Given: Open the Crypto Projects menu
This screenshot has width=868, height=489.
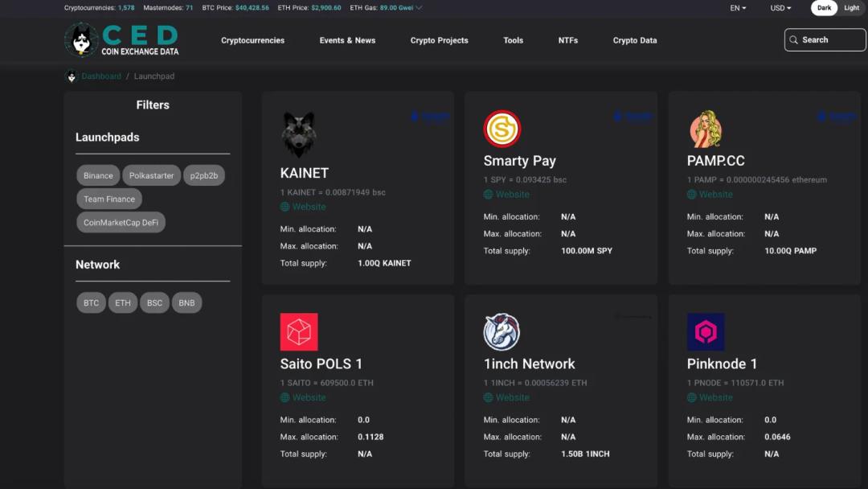Looking at the screenshot, I should tap(439, 40).
